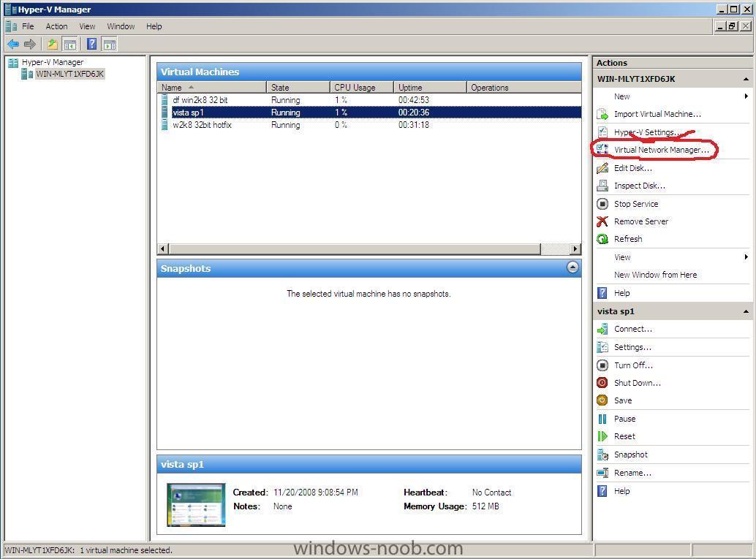Click the orange Save icon
This screenshot has width=756, height=559.
[x=602, y=400]
